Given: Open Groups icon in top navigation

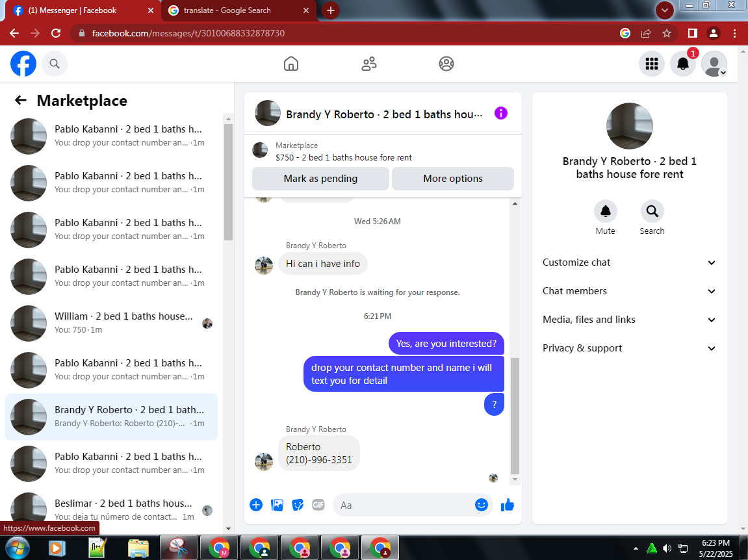Looking at the screenshot, I should click(x=446, y=64).
